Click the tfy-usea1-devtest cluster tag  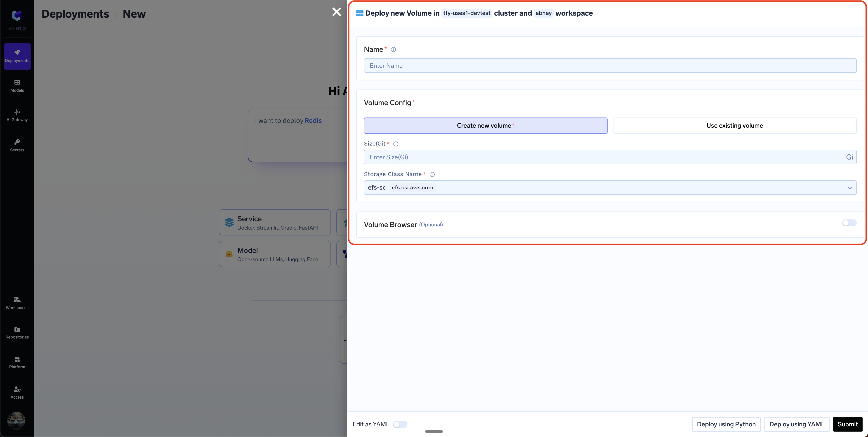(x=467, y=13)
